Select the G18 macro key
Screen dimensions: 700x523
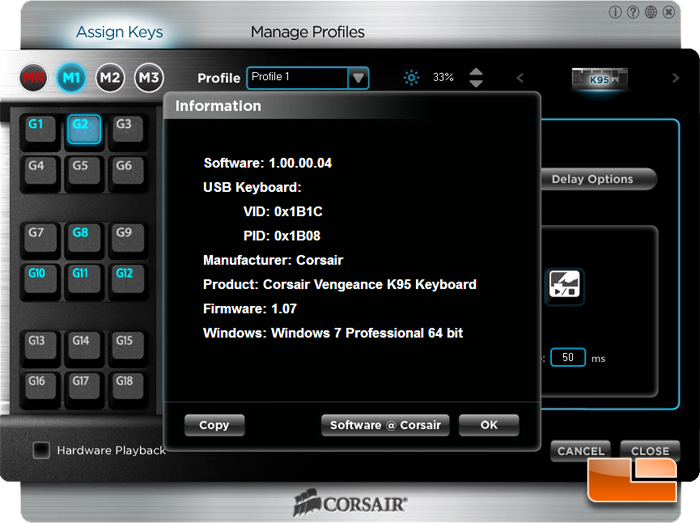click(x=128, y=386)
